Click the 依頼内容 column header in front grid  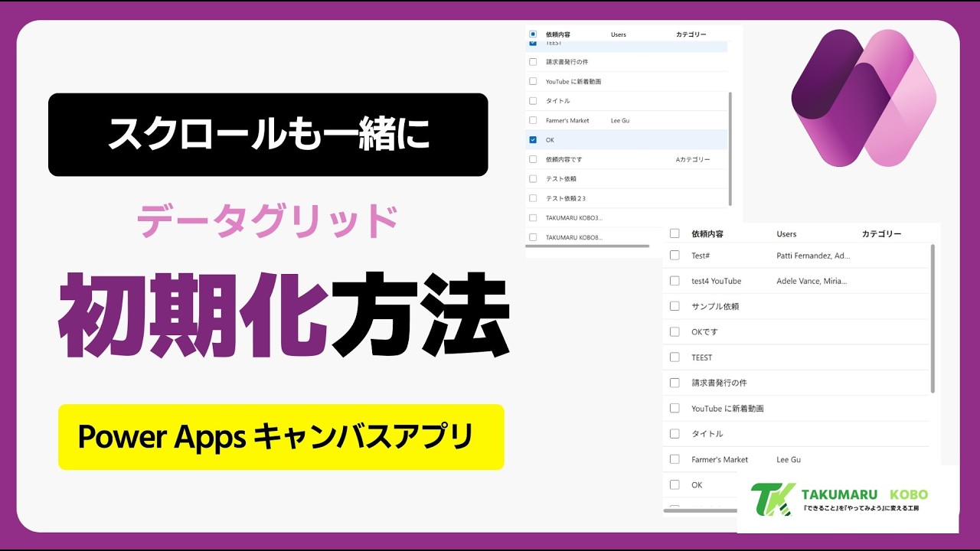click(707, 233)
